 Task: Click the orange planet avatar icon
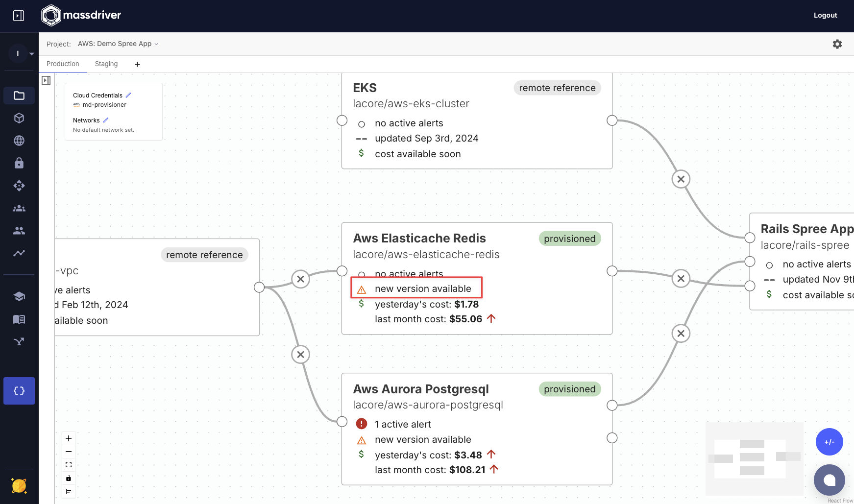19,486
